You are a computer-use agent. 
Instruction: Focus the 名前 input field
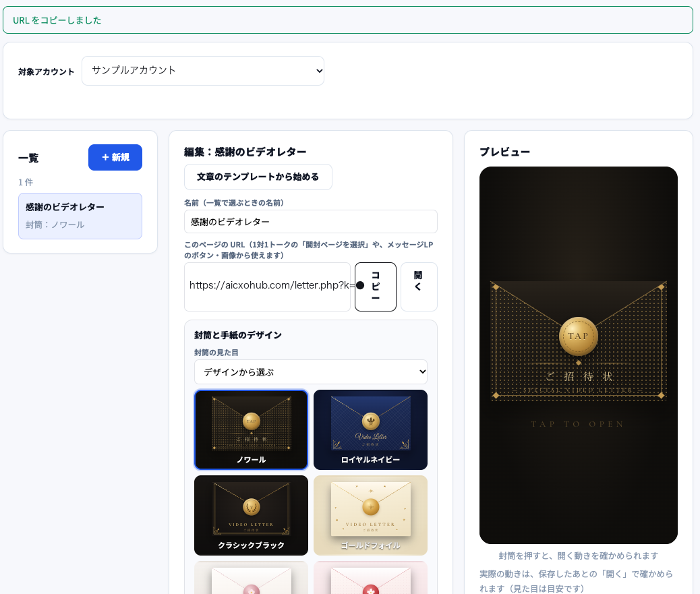point(311,221)
